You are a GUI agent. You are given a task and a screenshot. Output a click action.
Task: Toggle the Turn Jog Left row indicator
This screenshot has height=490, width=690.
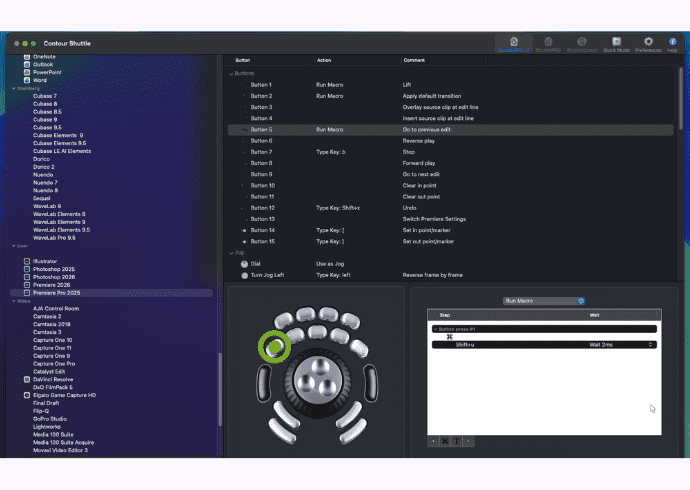point(243,275)
